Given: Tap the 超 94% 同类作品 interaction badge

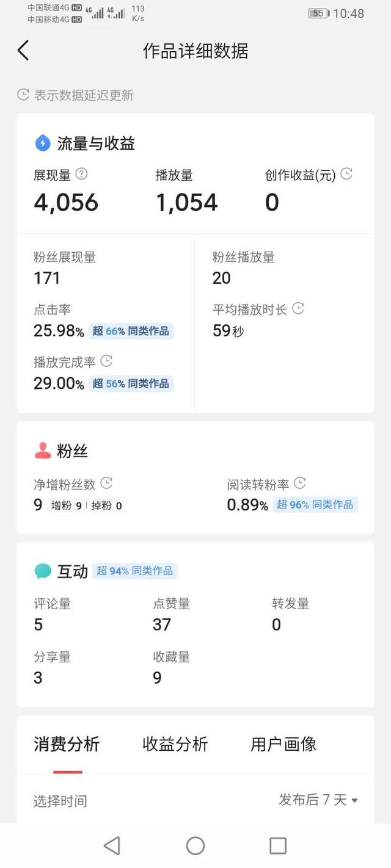Looking at the screenshot, I should coord(134,571).
